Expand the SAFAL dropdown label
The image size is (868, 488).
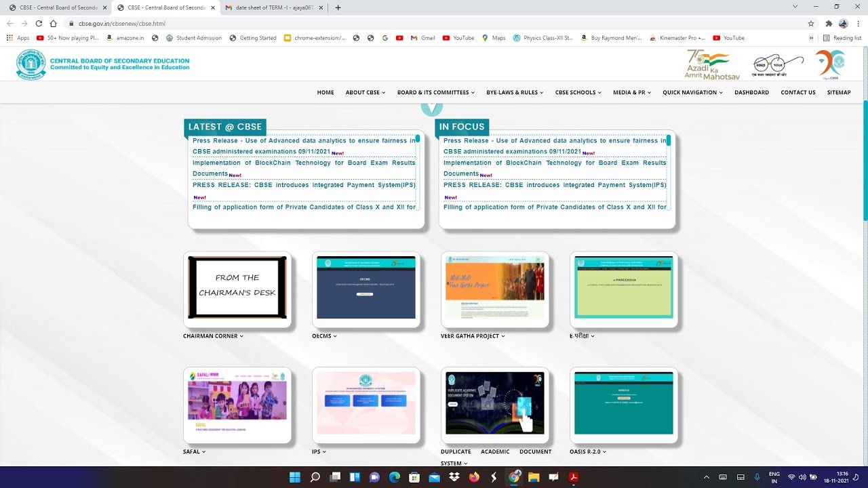coord(194,451)
